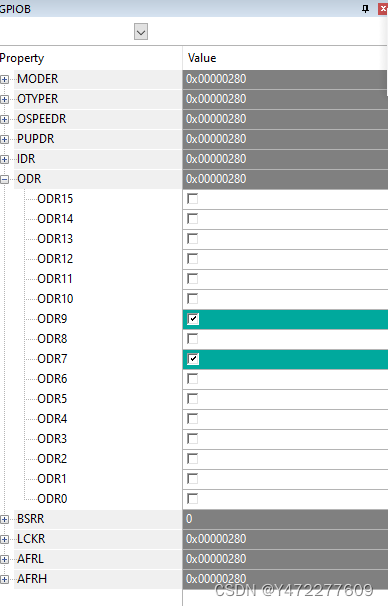Select the ODR row label

[x=29, y=179]
